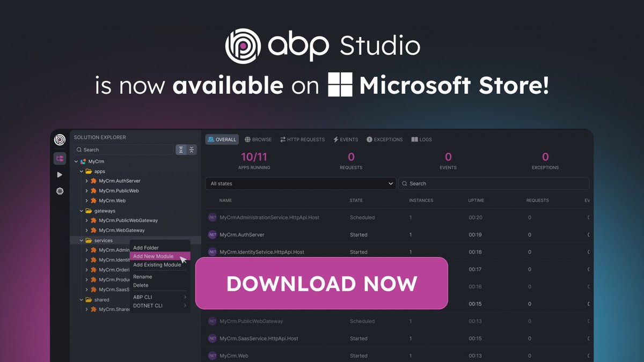Sort by the Instances column header
Screen dimensions: 644x362
click(x=421, y=201)
